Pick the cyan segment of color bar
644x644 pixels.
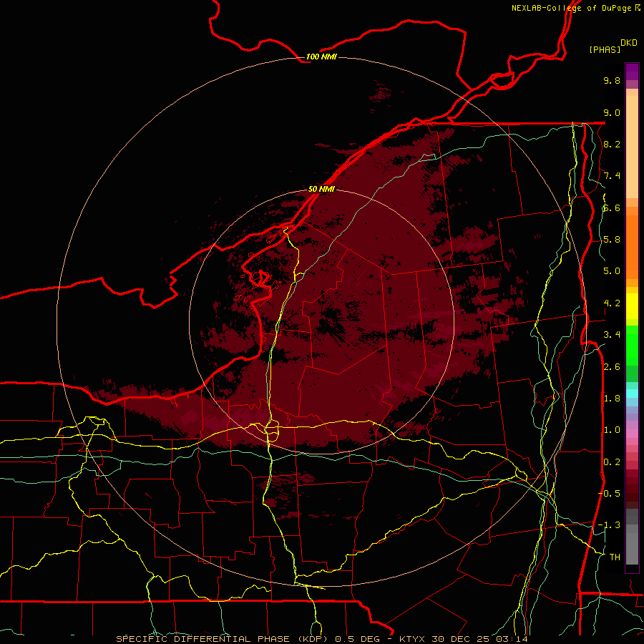[x=632, y=394]
